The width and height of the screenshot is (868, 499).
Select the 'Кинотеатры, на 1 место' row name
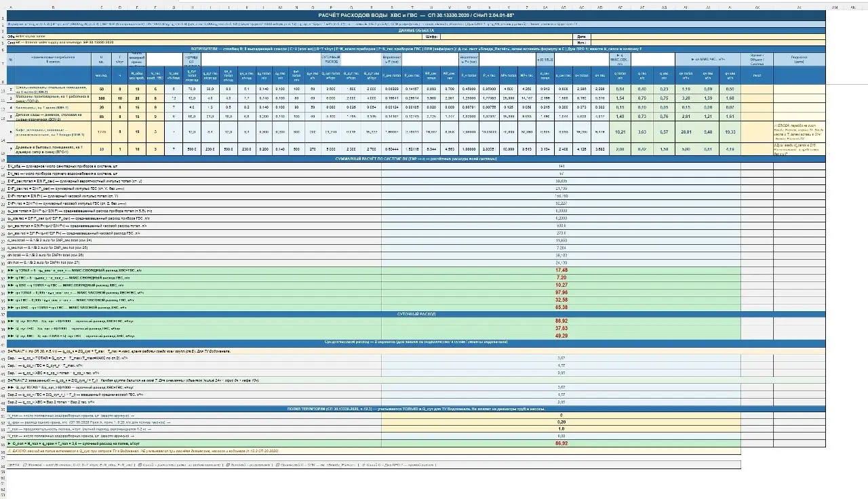[53, 107]
